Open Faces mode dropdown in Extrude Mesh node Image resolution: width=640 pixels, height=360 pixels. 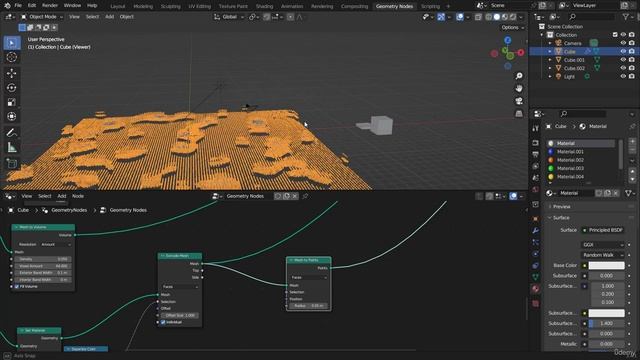click(180, 287)
